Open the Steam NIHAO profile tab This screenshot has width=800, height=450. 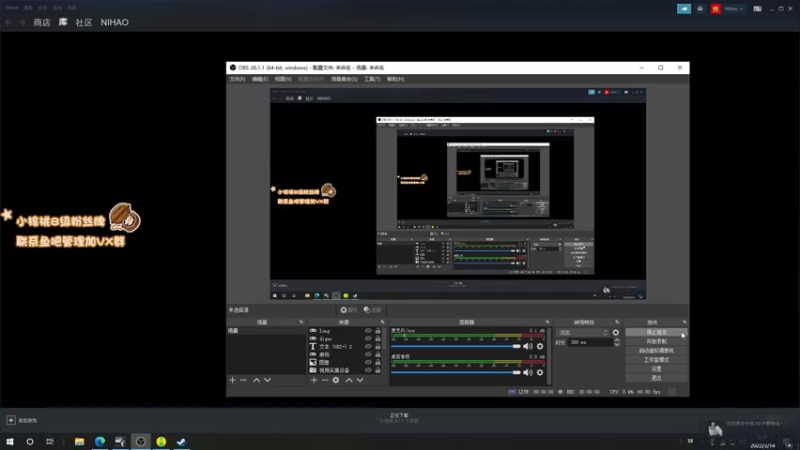tap(114, 22)
